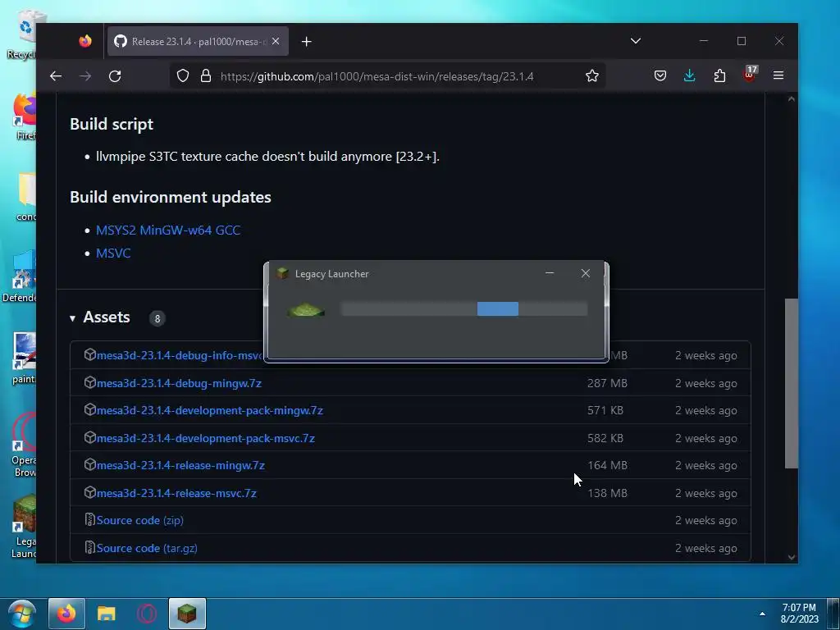Download Source code (zip)
The width and height of the screenshot is (840, 630).
(139, 521)
